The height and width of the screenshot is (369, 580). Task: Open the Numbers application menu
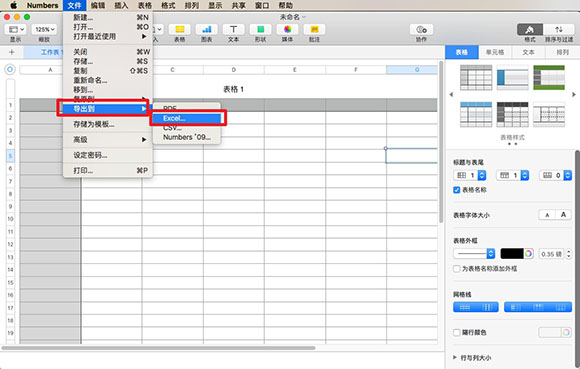pyautogui.click(x=43, y=5)
